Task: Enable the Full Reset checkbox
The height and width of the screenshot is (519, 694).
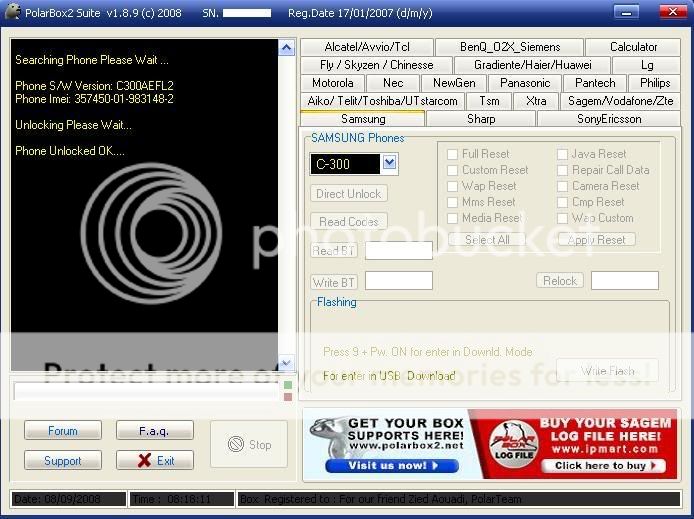Action: tap(452, 154)
